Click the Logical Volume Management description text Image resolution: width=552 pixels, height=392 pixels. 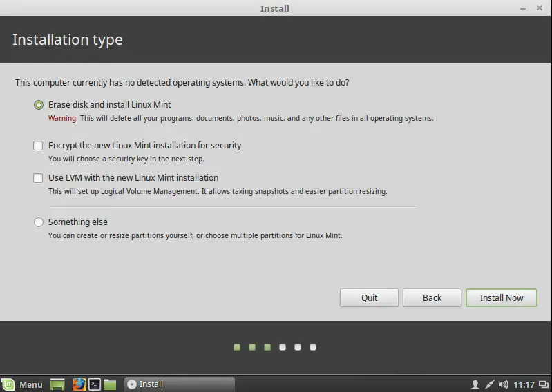coord(218,191)
